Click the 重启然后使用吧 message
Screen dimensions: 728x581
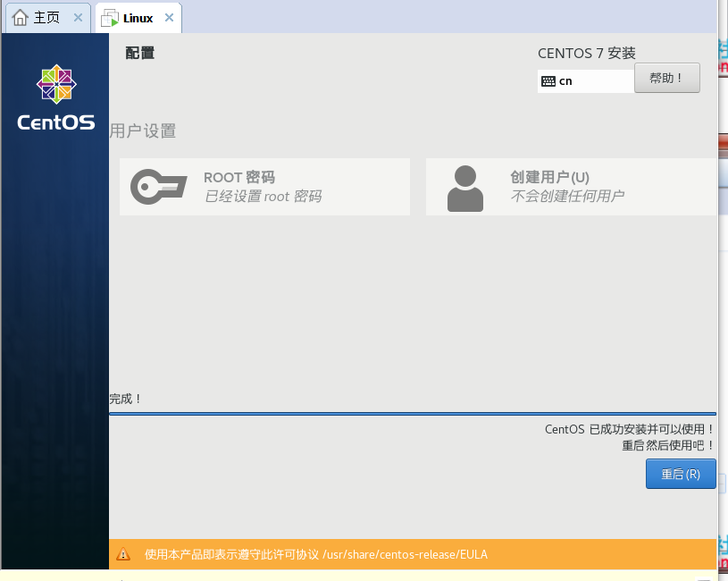667,445
